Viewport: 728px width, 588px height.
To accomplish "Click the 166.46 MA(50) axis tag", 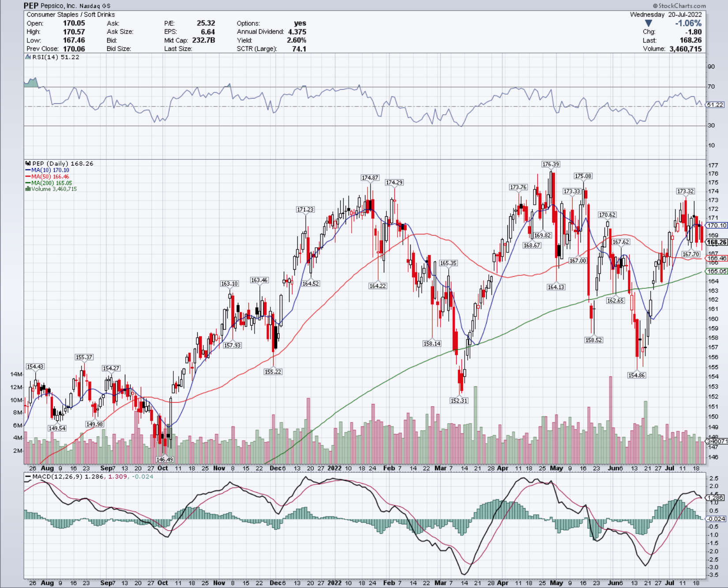I will (717, 259).
